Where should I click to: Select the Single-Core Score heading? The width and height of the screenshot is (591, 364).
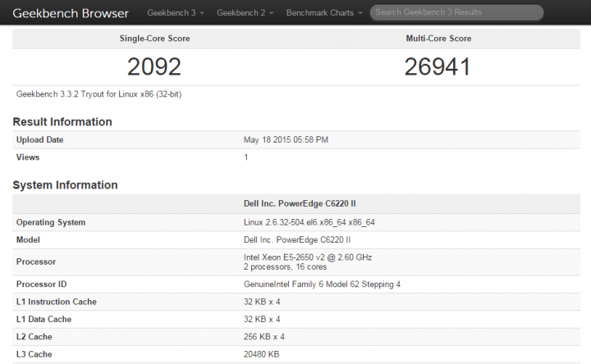[x=154, y=39]
